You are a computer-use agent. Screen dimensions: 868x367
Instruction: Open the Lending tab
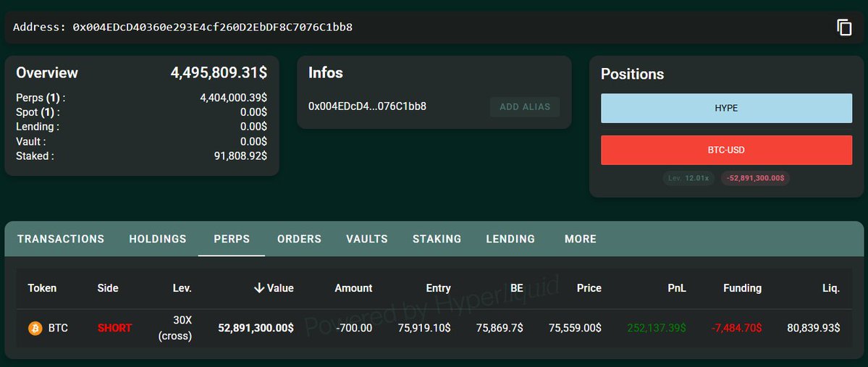pyautogui.click(x=510, y=239)
